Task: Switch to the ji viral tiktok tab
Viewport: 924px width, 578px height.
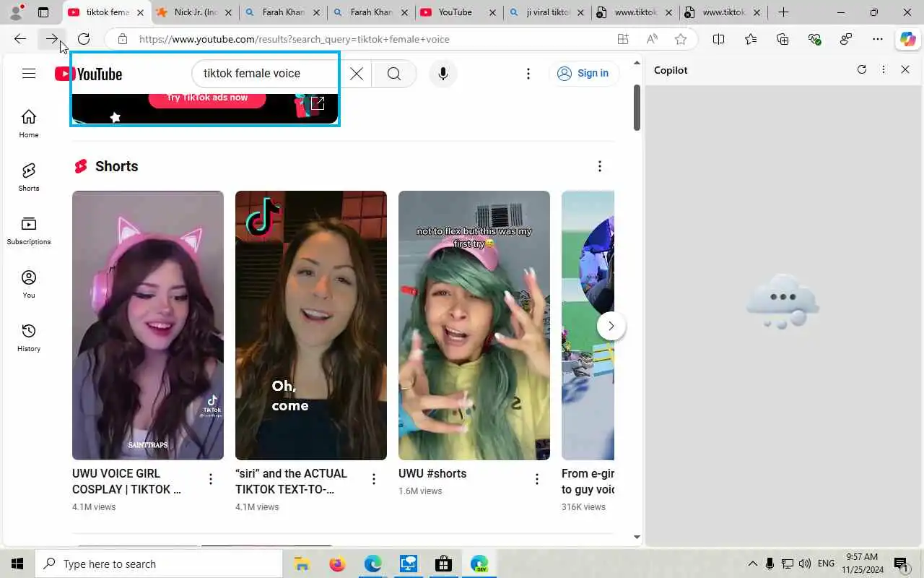Action: point(547,12)
